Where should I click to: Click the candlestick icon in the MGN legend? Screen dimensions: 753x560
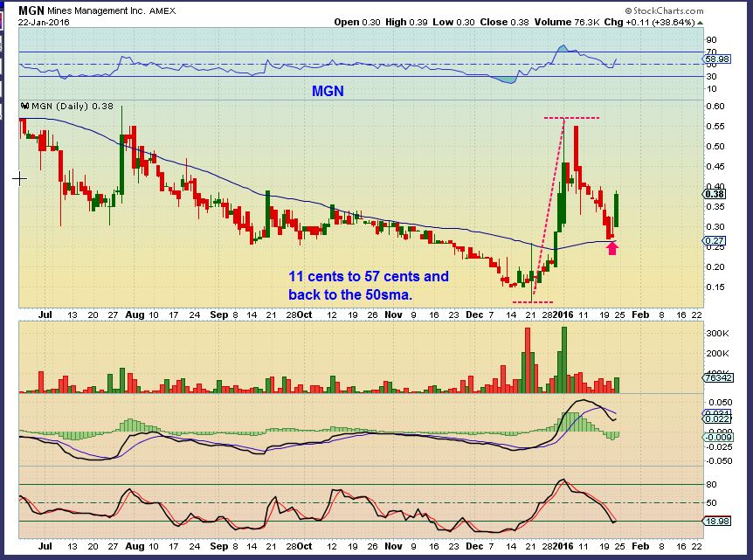(x=25, y=106)
